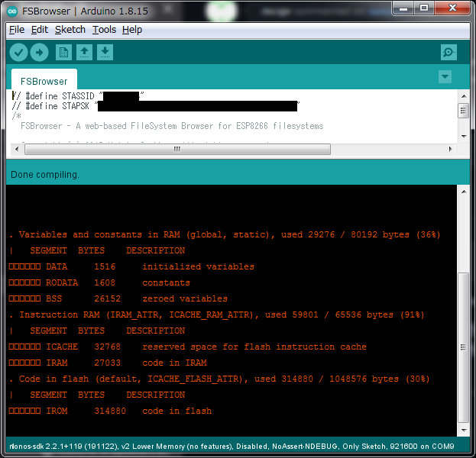Click the Verify checkmark button
The width and height of the screenshot is (476, 458).
tap(18, 53)
